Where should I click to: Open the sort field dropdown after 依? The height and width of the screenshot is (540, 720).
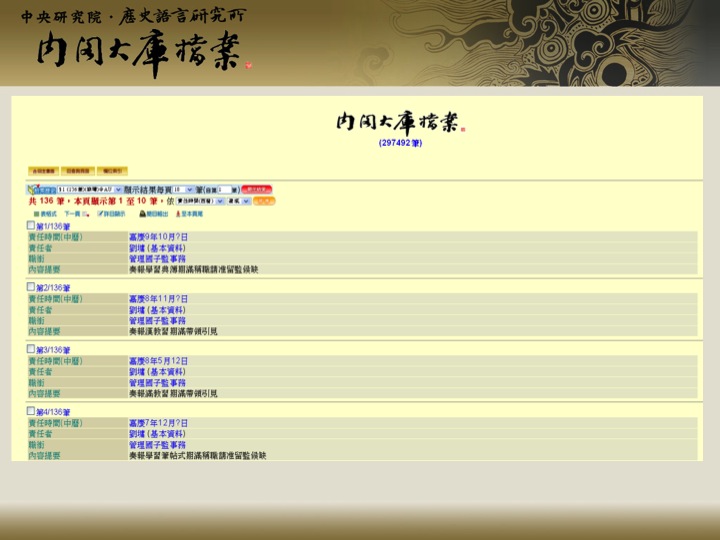tap(200, 201)
